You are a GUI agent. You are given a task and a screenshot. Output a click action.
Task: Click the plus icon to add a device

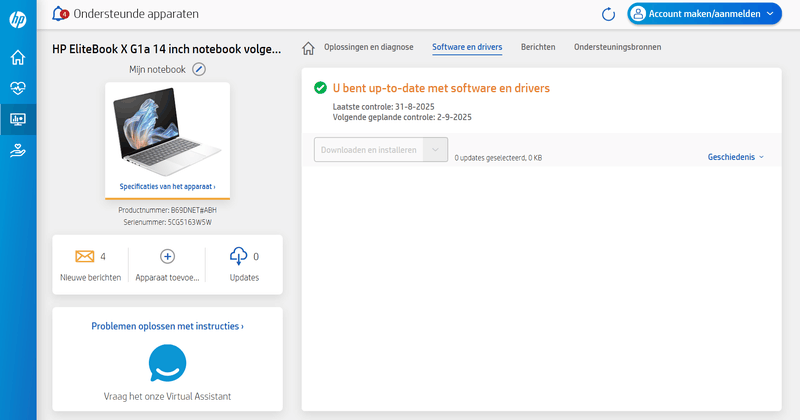pyautogui.click(x=167, y=256)
